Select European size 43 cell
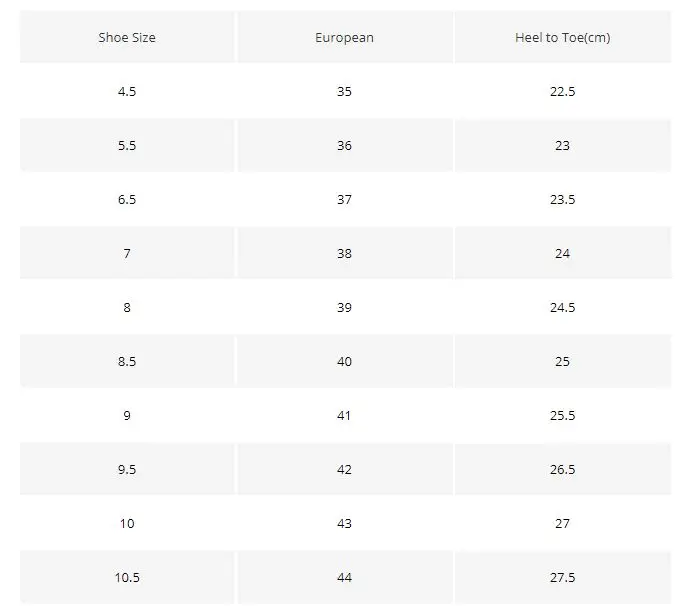The width and height of the screenshot is (680, 606). point(345,523)
